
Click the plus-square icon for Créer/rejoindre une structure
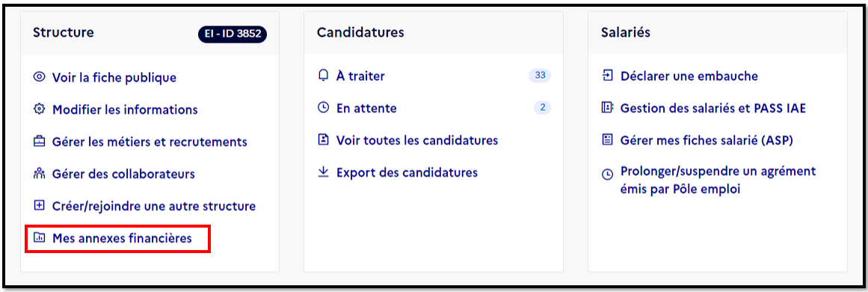[x=39, y=206]
